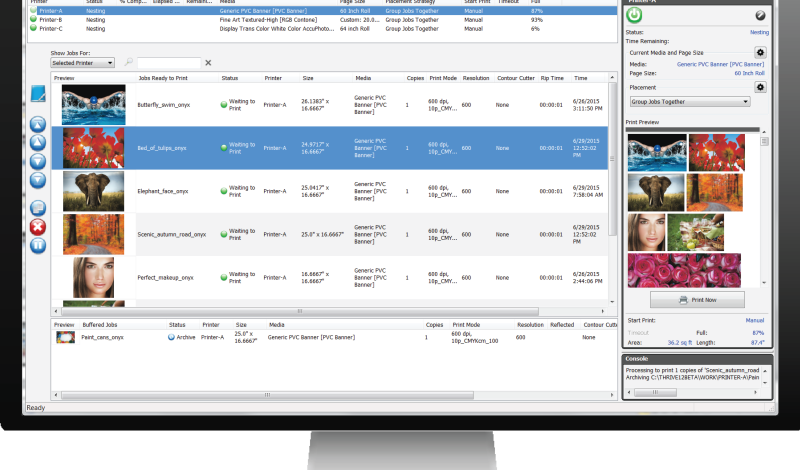Click the ready jobs list horizontal scrollbar

tap(300, 311)
